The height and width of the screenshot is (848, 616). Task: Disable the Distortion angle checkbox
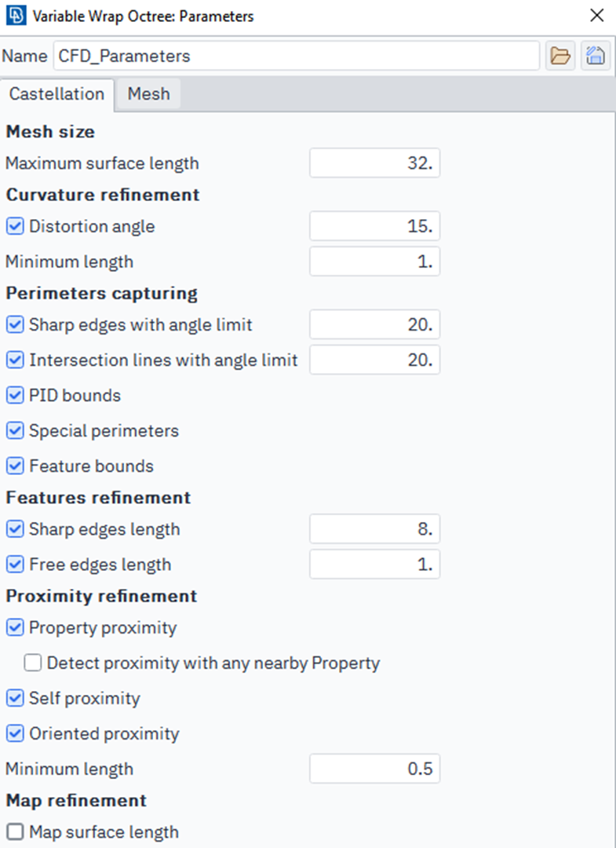pyautogui.click(x=15, y=227)
